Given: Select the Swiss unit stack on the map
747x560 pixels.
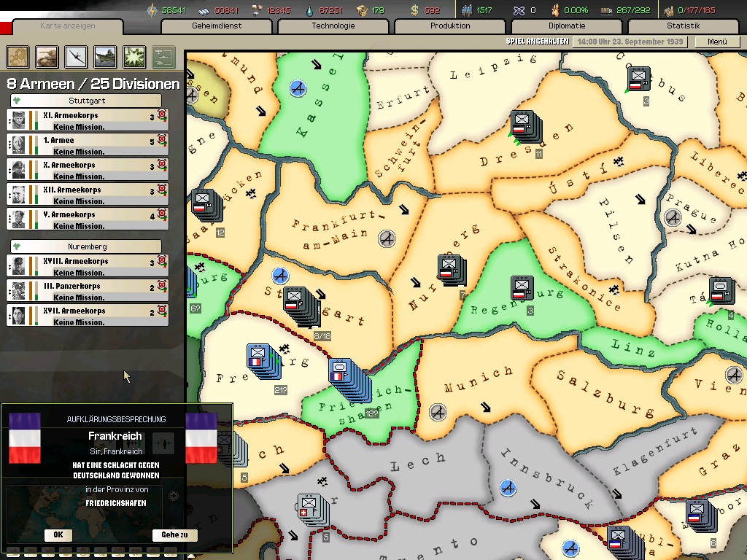Looking at the screenshot, I should pos(313,509).
